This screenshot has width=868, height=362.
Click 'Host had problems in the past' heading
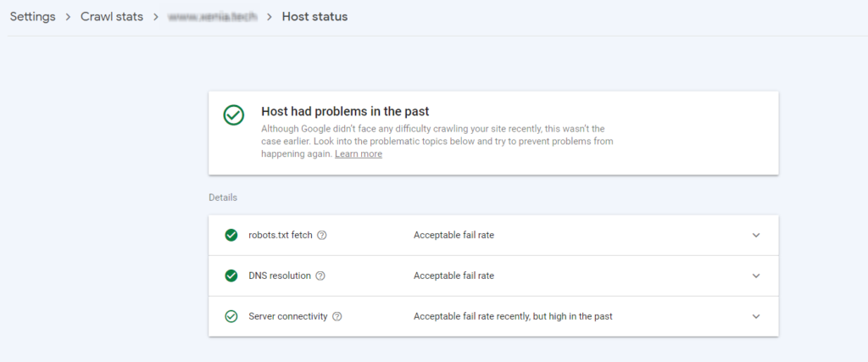point(345,111)
